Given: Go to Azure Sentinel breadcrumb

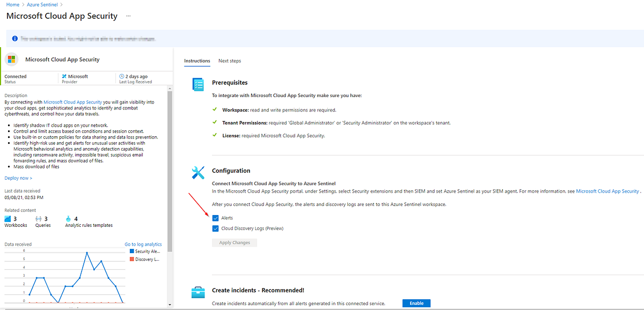Looking at the screenshot, I should (42, 4).
